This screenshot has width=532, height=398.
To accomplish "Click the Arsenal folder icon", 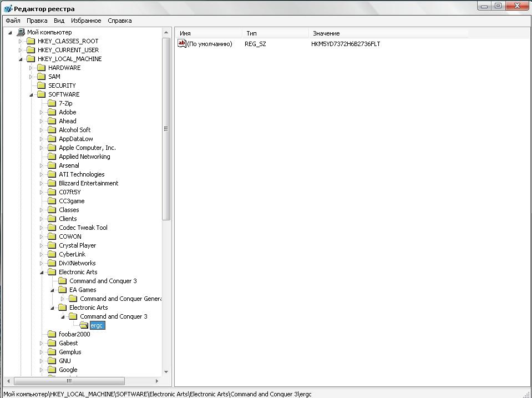I will [x=52, y=165].
